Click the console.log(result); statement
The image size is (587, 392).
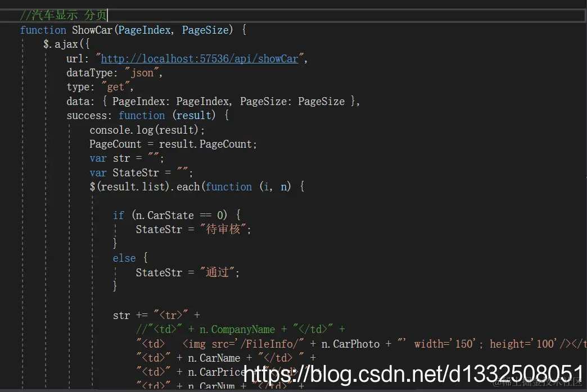tap(147, 130)
